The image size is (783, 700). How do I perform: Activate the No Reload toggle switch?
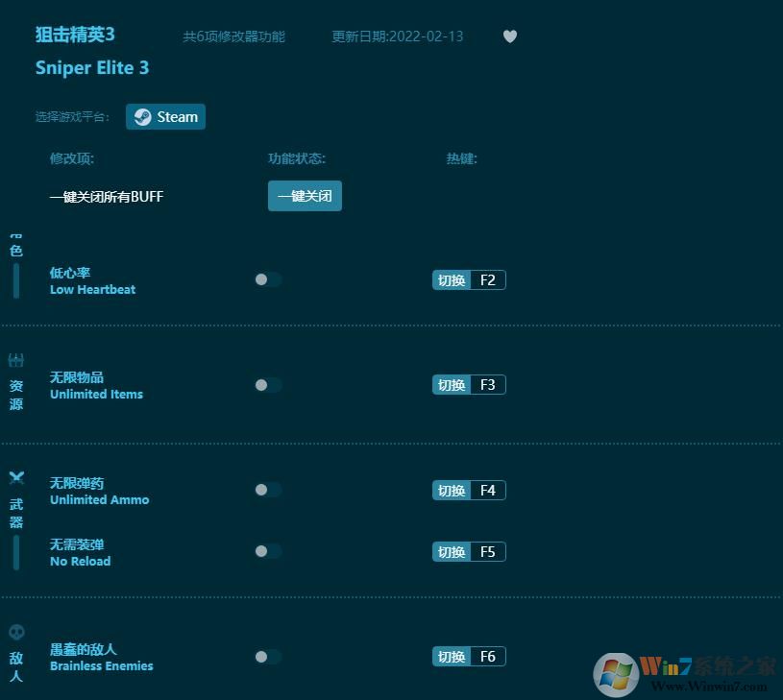click(x=267, y=551)
